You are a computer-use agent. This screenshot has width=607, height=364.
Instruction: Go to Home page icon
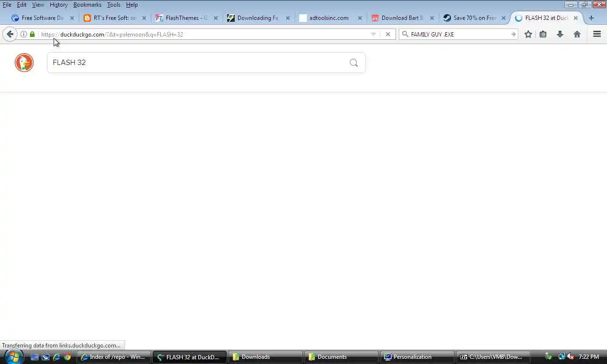[577, 34]
